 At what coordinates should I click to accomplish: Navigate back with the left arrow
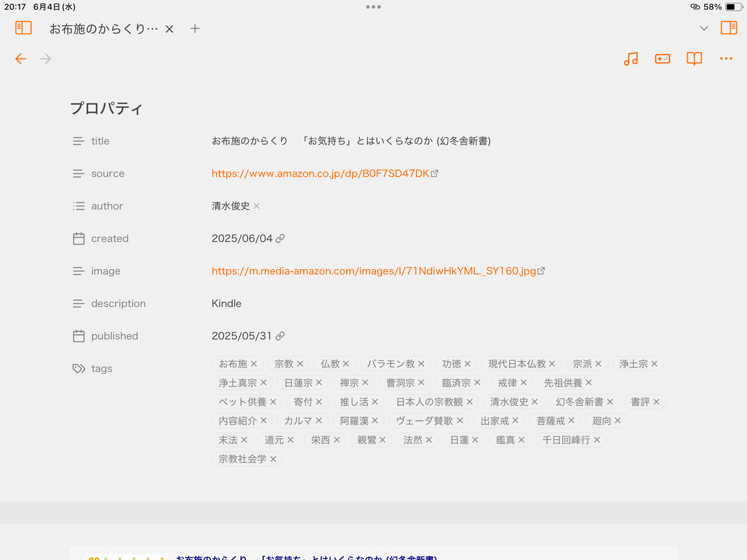[x=21, y=59]
